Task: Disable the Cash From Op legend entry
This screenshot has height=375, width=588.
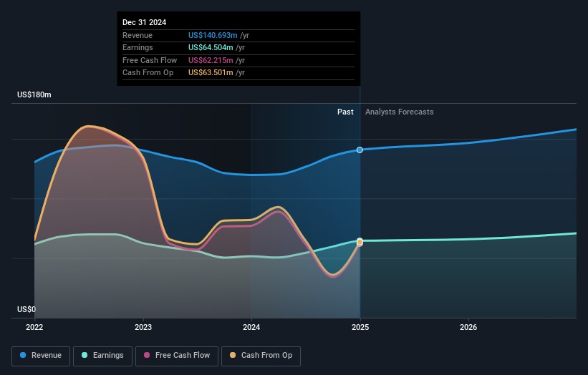Action: click(261, 356)
